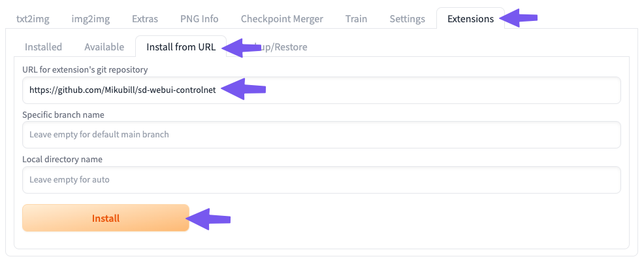Switch to the Train tab
Image resolution: width=644 pixels, height=263 pixels.
(x=356, y=19)
